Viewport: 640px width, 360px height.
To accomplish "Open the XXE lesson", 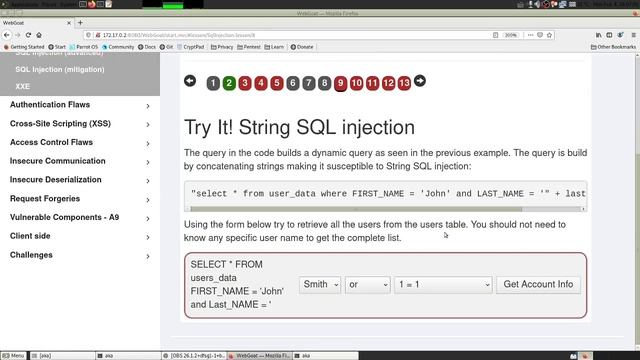I will click(22, 87).
